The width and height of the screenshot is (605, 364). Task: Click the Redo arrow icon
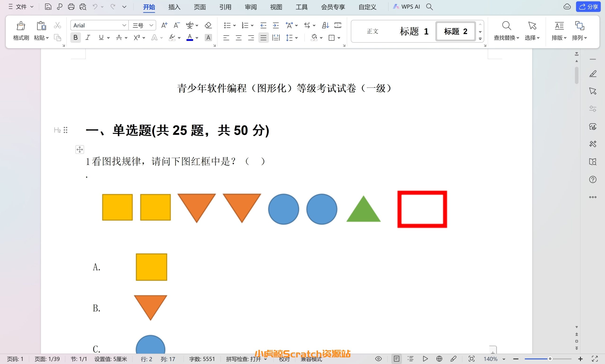(x=113, y=7)
